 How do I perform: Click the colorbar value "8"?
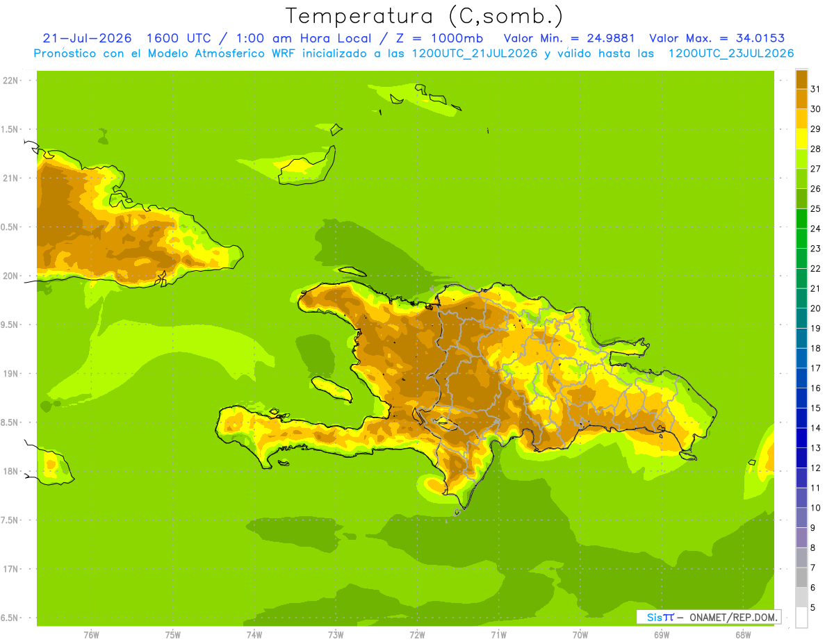coord(813,548)
